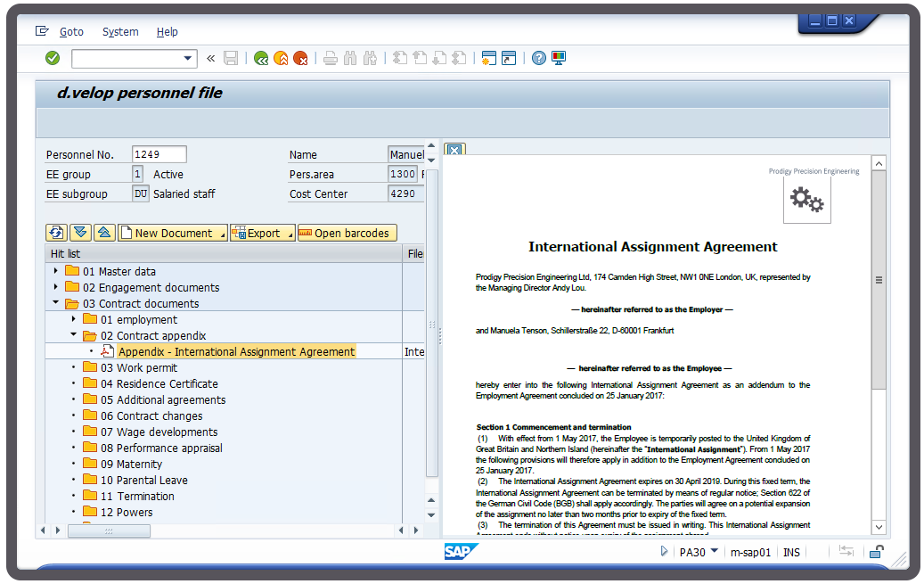Select the 04 Residence Certificate folder
Image resolution: width=924 pixels, height=584 pixels.
[159, 383]
